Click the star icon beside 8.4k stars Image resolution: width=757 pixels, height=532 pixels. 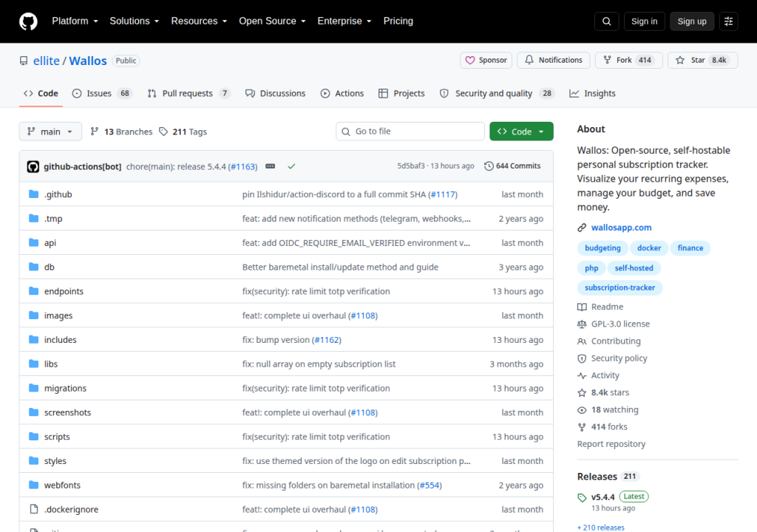582,393
